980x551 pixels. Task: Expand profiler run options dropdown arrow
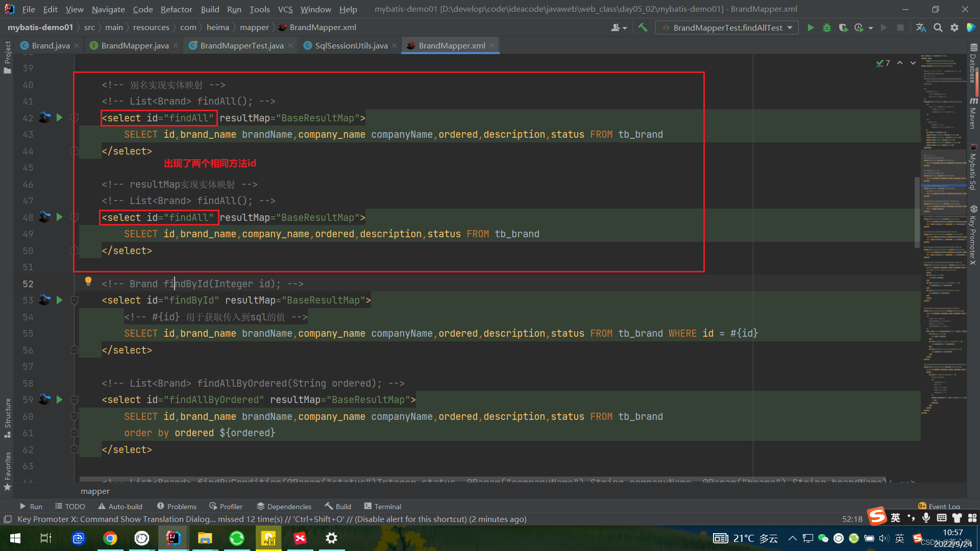coord(871,28)
